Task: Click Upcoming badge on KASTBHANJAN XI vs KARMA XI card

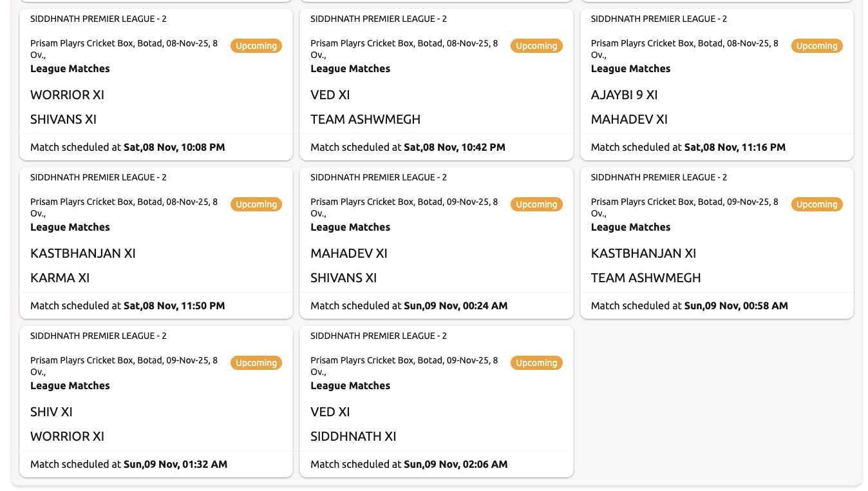Action: point(256,204)
